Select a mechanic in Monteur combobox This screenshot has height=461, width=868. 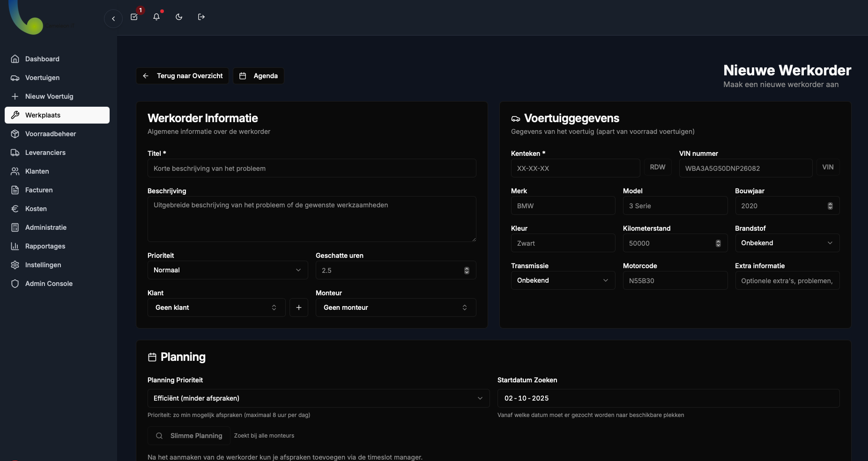[395, 307]
